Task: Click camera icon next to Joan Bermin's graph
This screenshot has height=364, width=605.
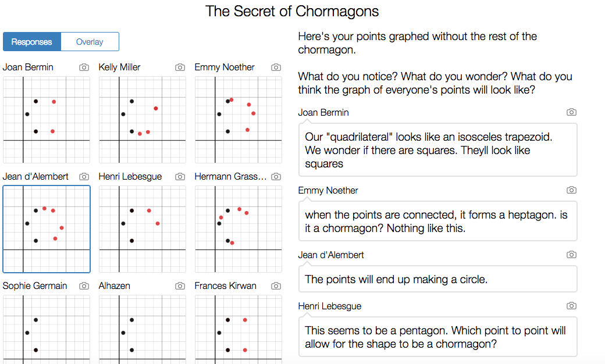Action: pyautogui.click(x=84, y=67)
